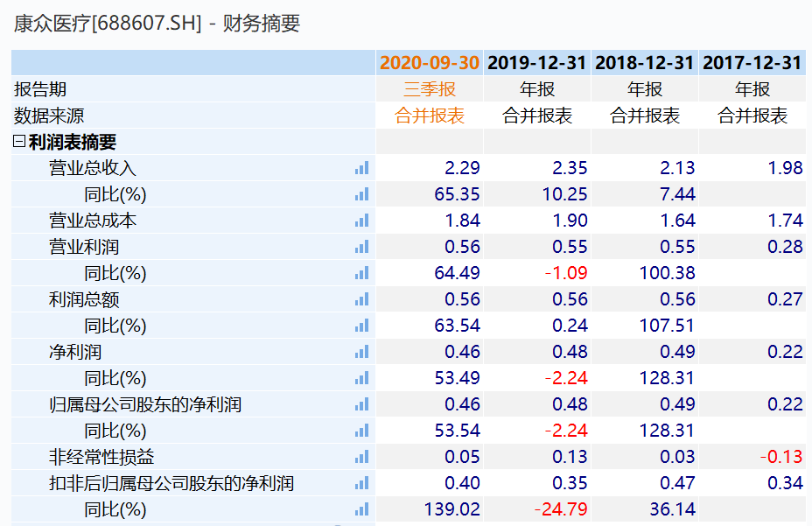Click 合并报表 under the 2019-12-31 column
Viewport: 812px width, 526px height.
tap(536, 115)
